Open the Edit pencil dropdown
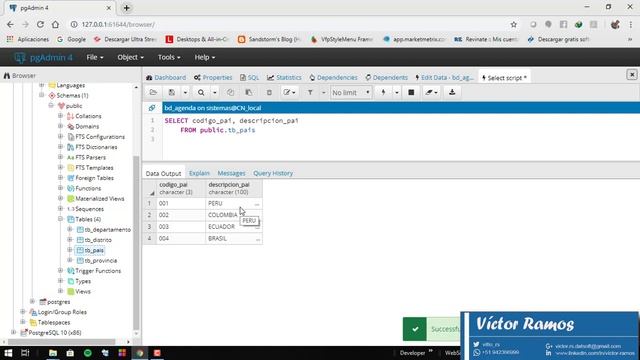 (x=289, y=93)
